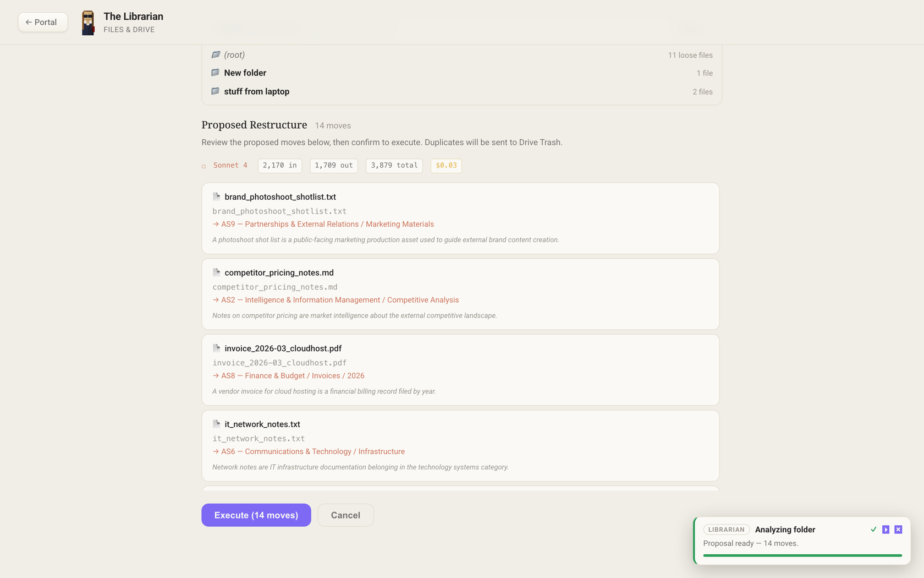Click the Finance & Budget Invoices 2026 destination
This screenshot has height=578, width=924.
pos(288,376)
